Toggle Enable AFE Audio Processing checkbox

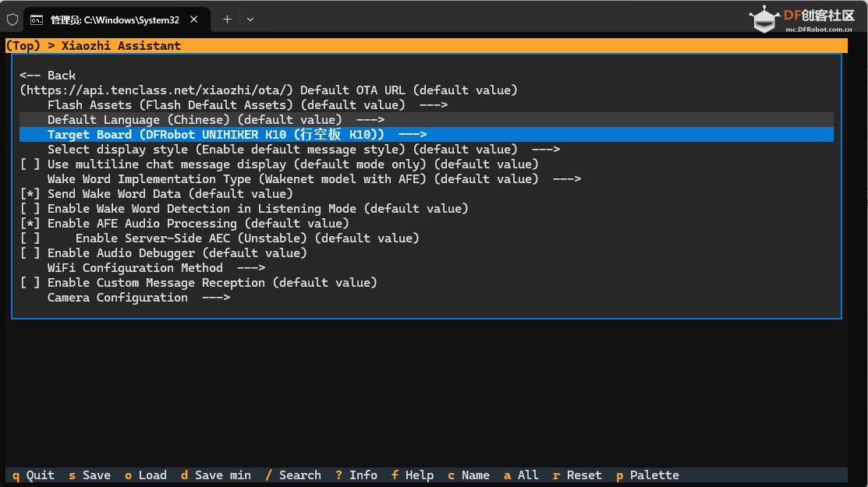coord(30,224)
